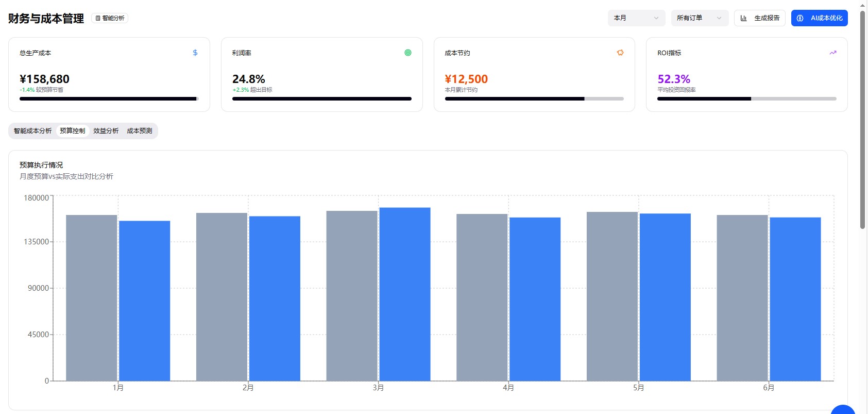This screenshot has width=868, height=414.
Task: Go to the 成本预测 tab
Action: (140, 131)
